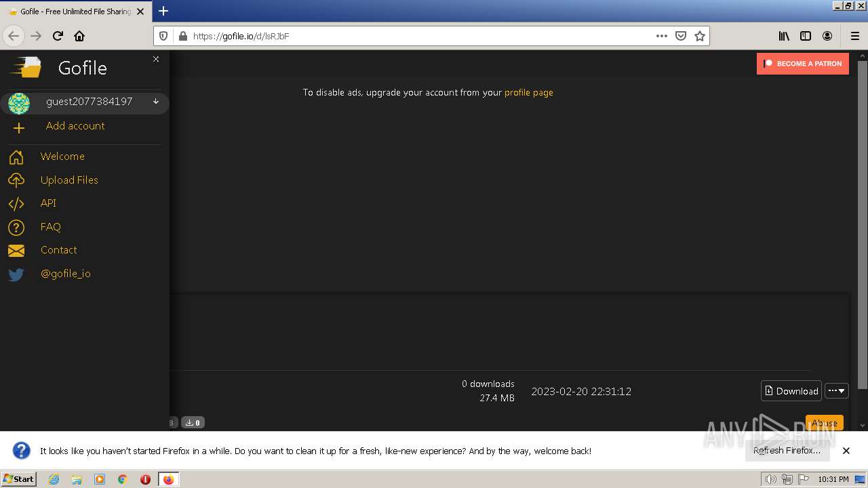The image size is (868, 488).
Task: Click the 2023-02-20 22:31:12 timestamp text
Action: pyautogui.click(x=581, y=392)
